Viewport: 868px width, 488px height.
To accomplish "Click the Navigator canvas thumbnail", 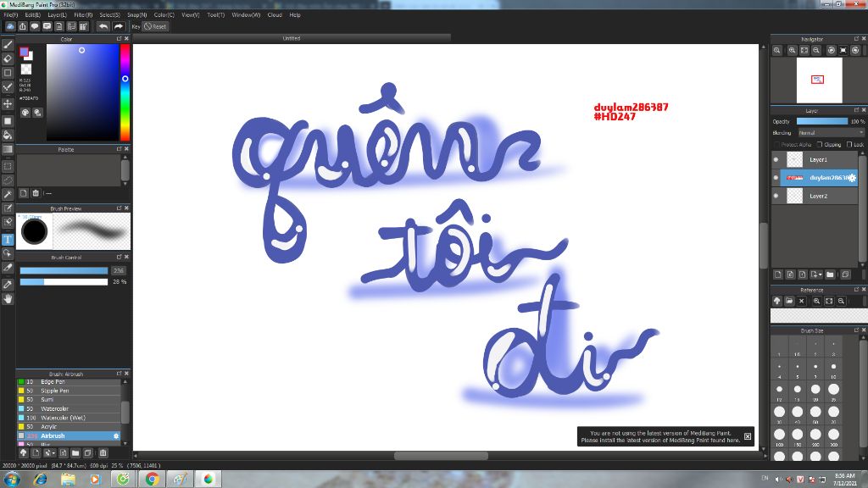I will [x=819, y=80].
